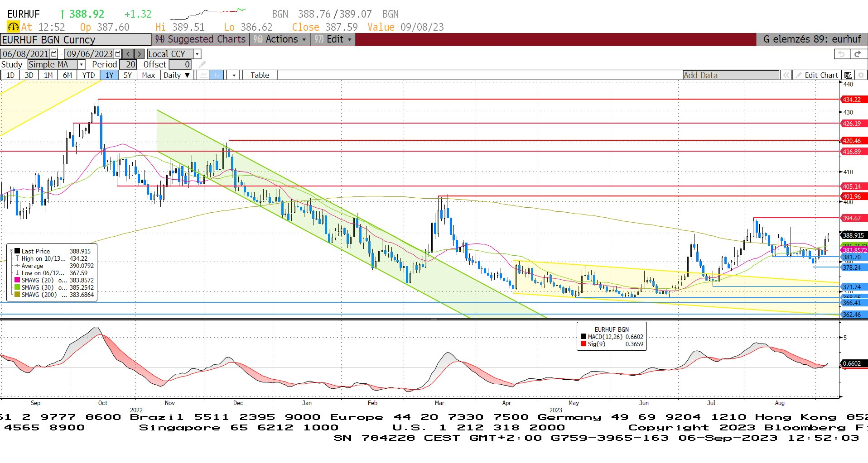Click the start date field 06/08/2021

pyautogui.click(x=25, y=54)
